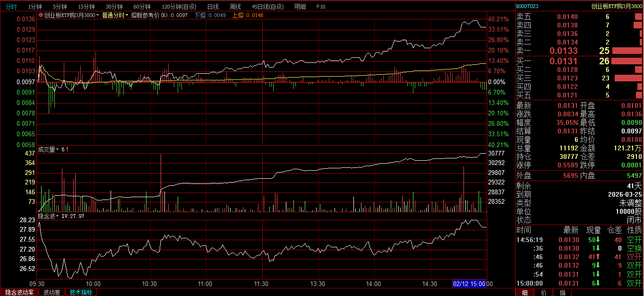Click the 持仓 value 30777
This screenshot has width=644, height=296.
tap(568, 157)
